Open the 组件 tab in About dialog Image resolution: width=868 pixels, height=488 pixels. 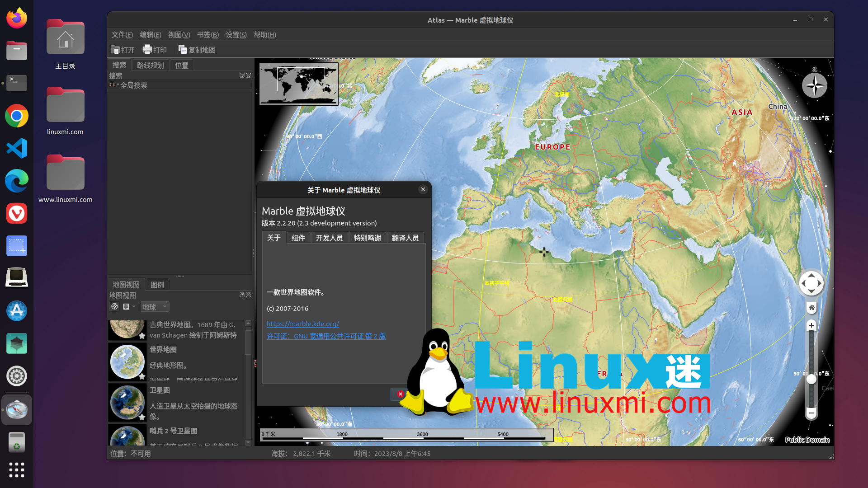click(x=298, y=238)
